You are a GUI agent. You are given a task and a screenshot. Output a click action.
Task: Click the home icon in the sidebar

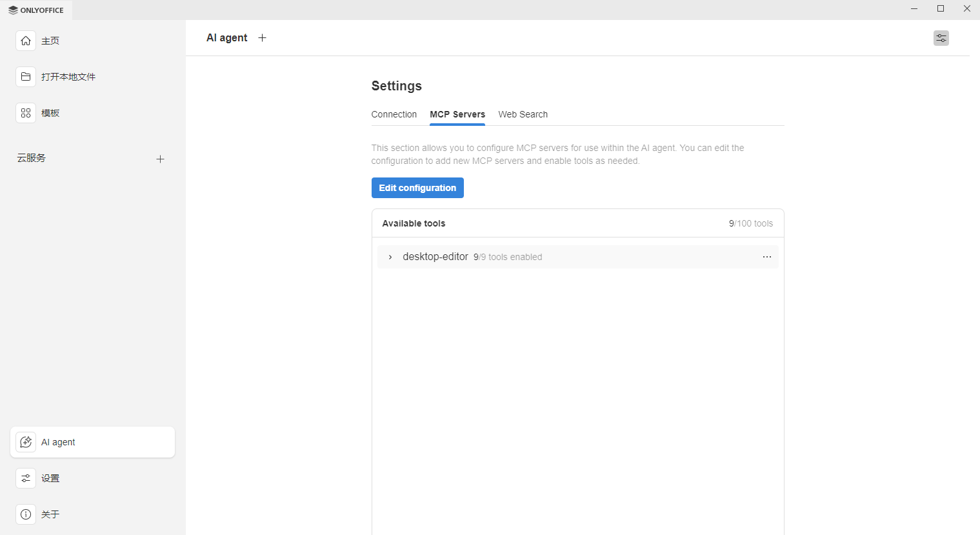pyautogui.click(x=26, y=41)
